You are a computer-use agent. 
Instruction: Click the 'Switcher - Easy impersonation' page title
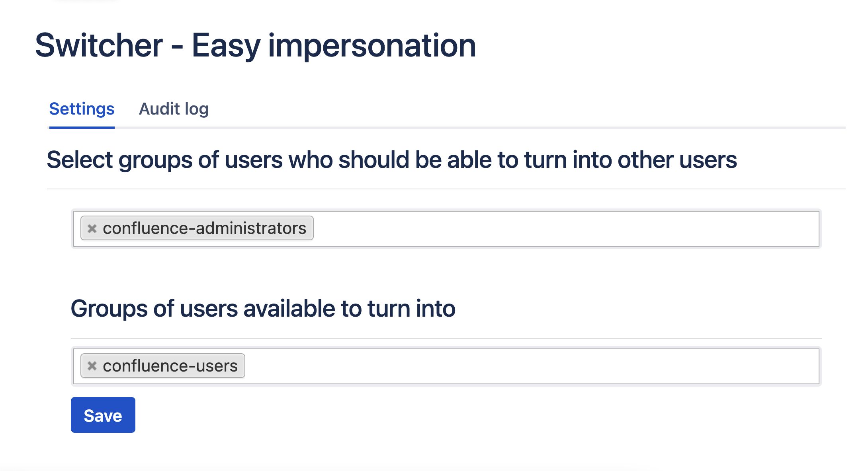[x=255, y=45]
